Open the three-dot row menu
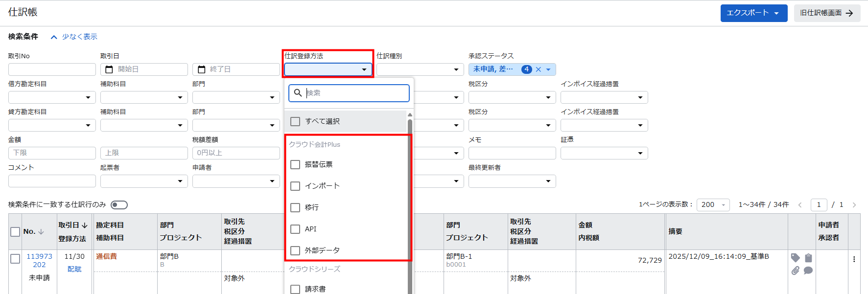The width and height of the screenshot is (868, 294). click(x=854, y=259)
